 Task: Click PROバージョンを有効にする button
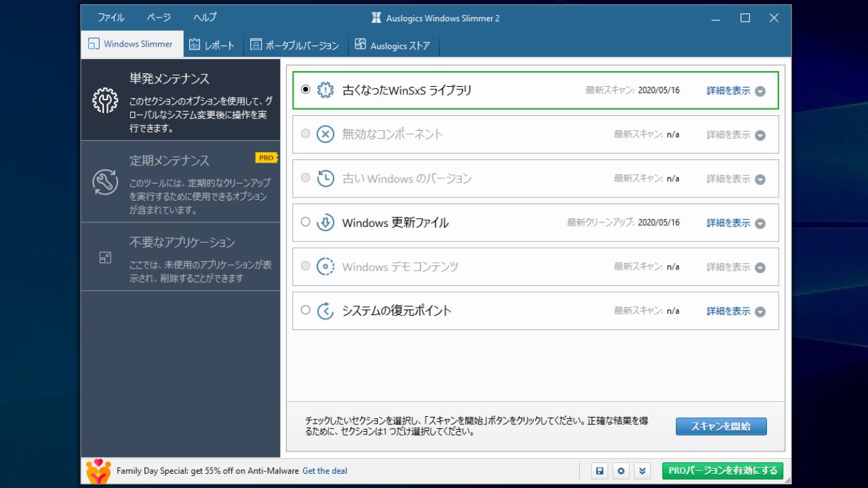pos(723,470)
